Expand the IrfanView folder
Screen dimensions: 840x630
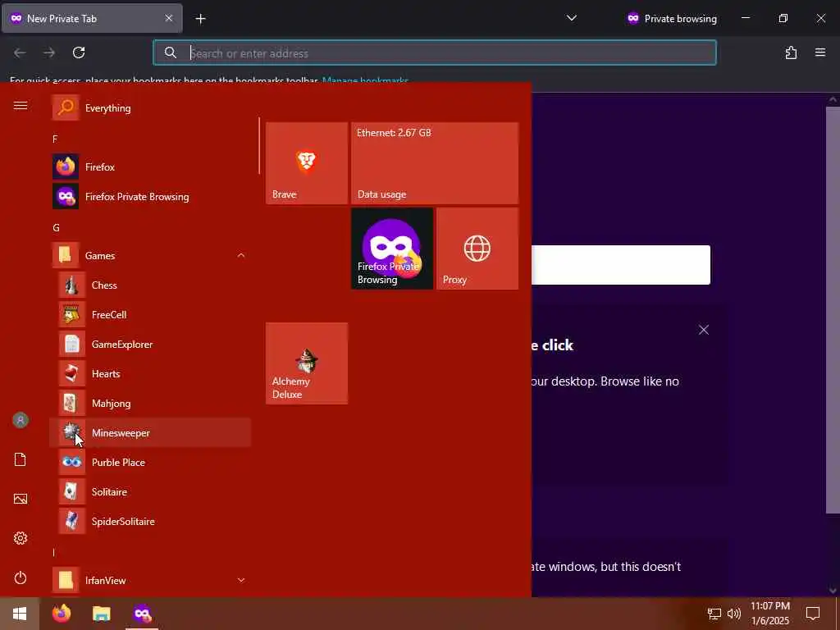(x=150, y=580)
